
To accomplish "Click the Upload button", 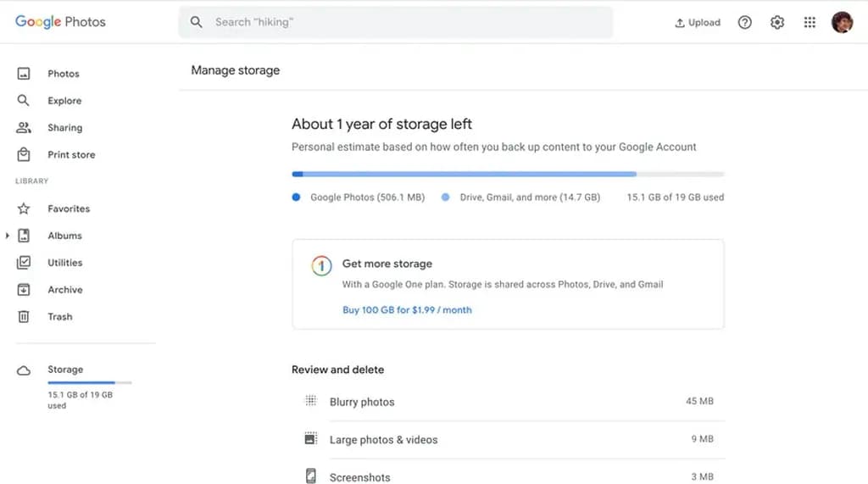I will click(x=697, y=23).
